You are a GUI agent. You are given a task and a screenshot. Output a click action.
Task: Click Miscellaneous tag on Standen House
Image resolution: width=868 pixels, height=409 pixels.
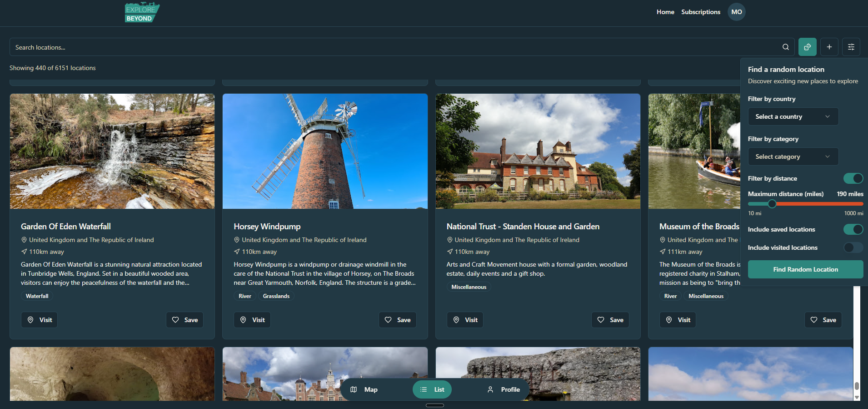[x=469, y=287]
